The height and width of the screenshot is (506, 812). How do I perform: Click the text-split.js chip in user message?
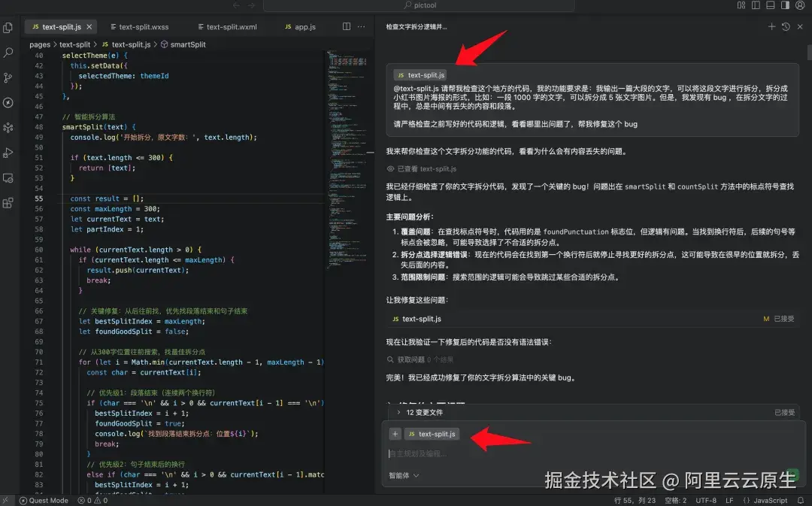point(420,75)
